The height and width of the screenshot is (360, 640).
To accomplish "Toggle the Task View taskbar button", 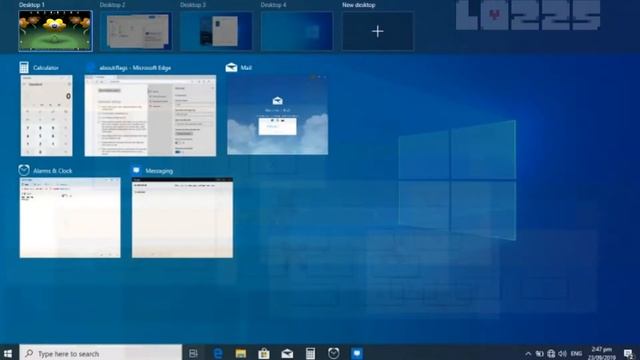I will click(193, 353).
